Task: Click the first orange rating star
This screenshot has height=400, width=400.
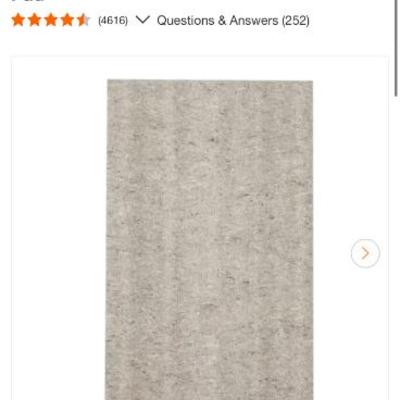Action: click(18, 20)
